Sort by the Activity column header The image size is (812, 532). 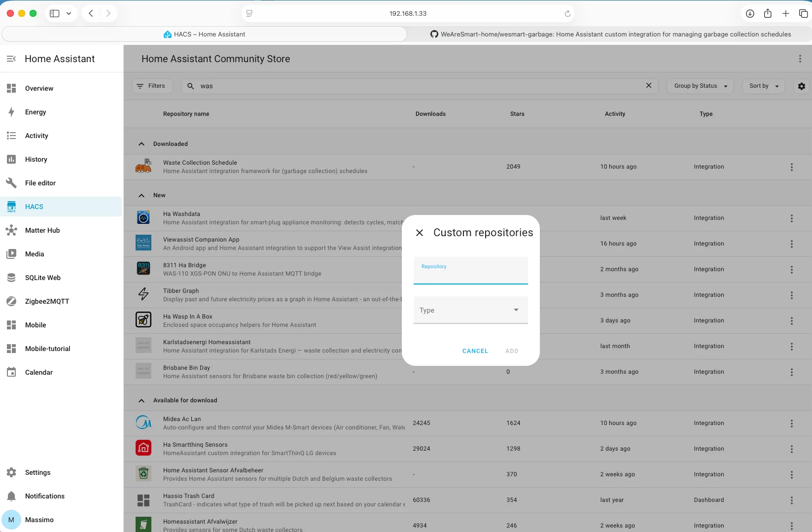tap(615, 114)
